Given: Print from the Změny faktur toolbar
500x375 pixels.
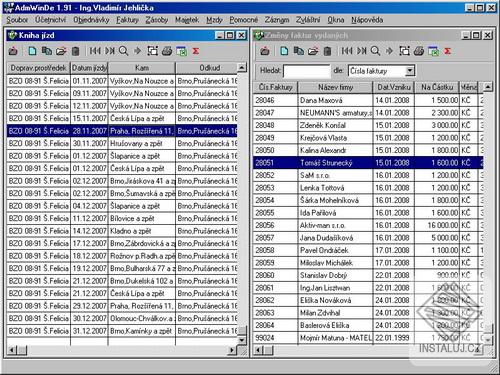Looking at the screenshot, I should [419, 51].
